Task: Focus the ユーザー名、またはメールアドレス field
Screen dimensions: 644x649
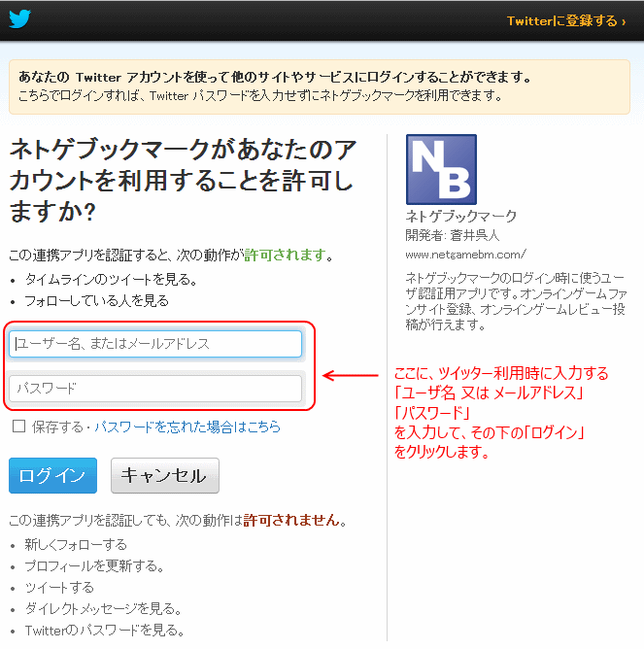Action: (x=155, y=344)
